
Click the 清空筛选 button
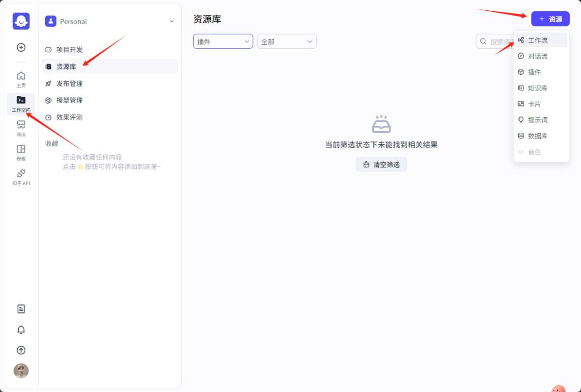[381, 164]
